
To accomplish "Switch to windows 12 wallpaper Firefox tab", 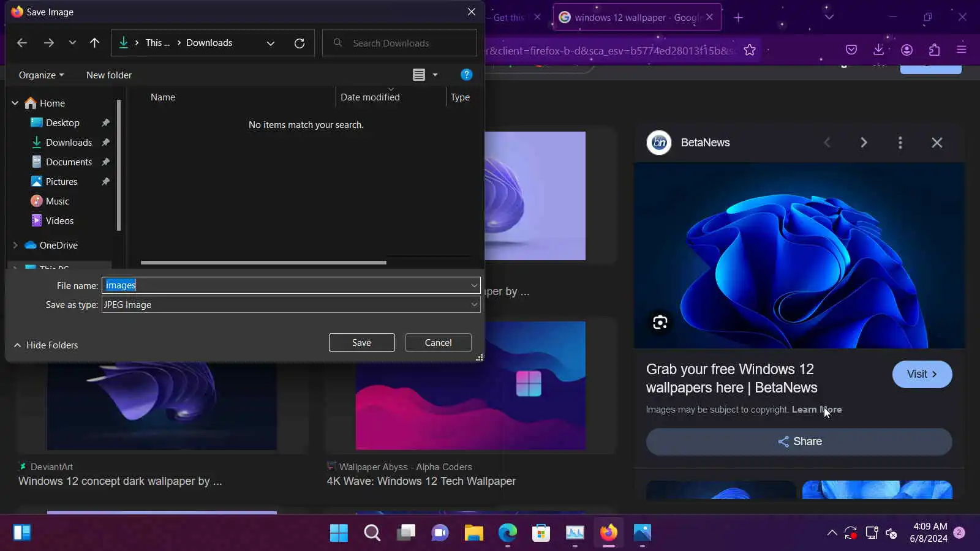I will click(637, 17).
